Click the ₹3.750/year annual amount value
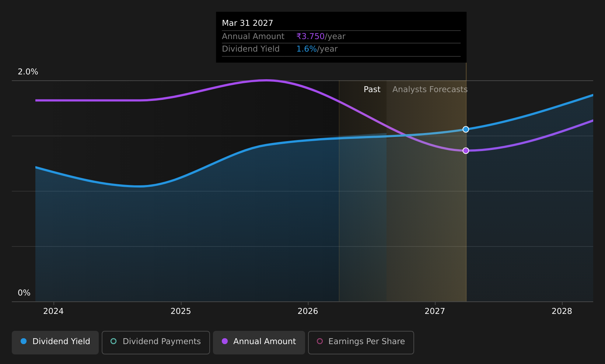 click(321, 36)
